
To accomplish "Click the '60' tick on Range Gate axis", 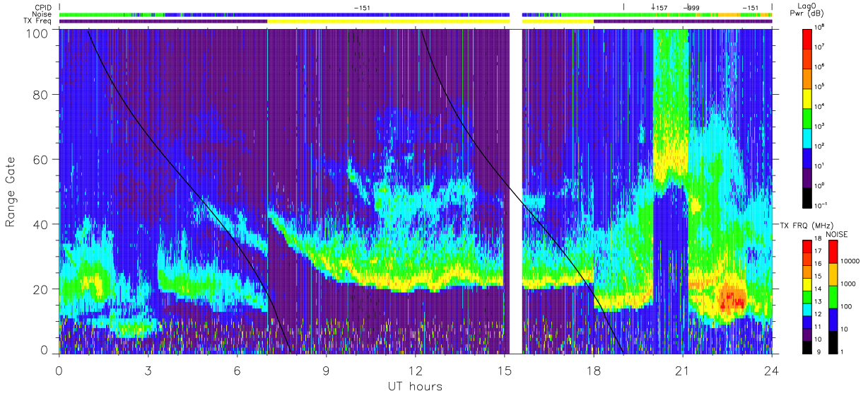I will (40, 160).
